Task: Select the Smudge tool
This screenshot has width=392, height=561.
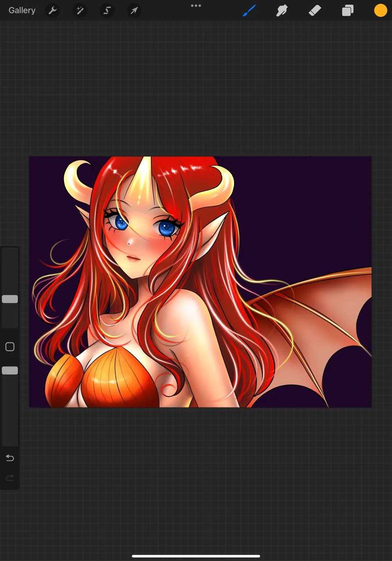Action: point(282,11)
